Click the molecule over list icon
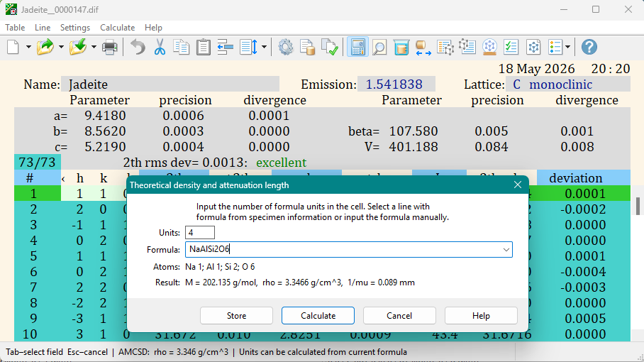Viewport: 644px width, 362px height. point(467,47)
